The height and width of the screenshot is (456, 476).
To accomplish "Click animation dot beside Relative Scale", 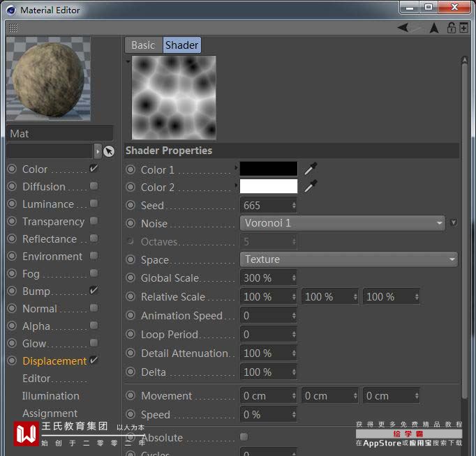I will tap(131, 296).
